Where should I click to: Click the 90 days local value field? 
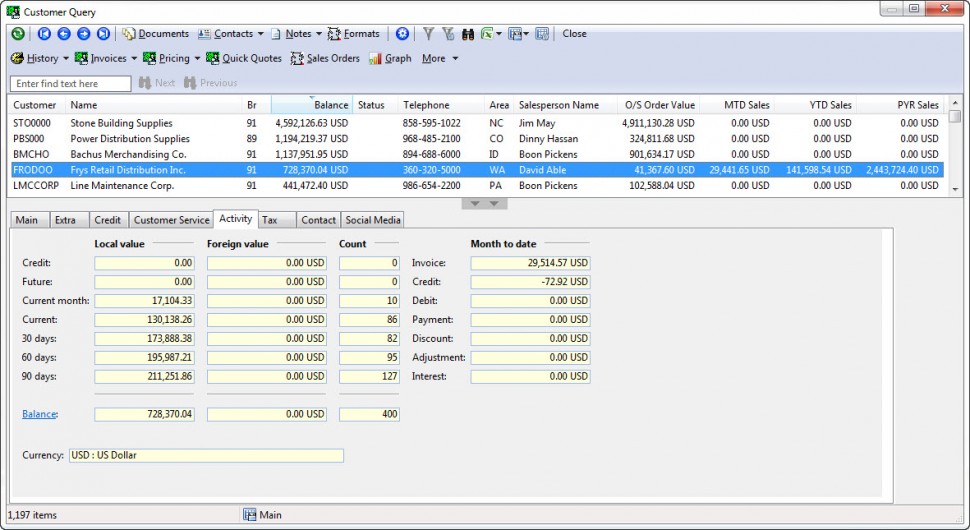pos(144,377)
